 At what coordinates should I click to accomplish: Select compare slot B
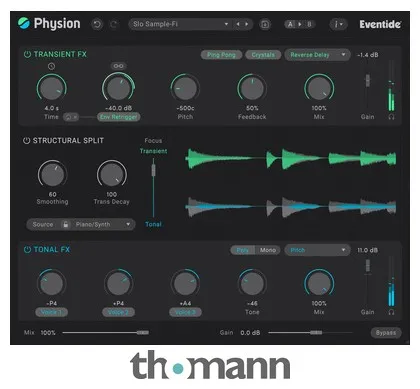[309, 24]
